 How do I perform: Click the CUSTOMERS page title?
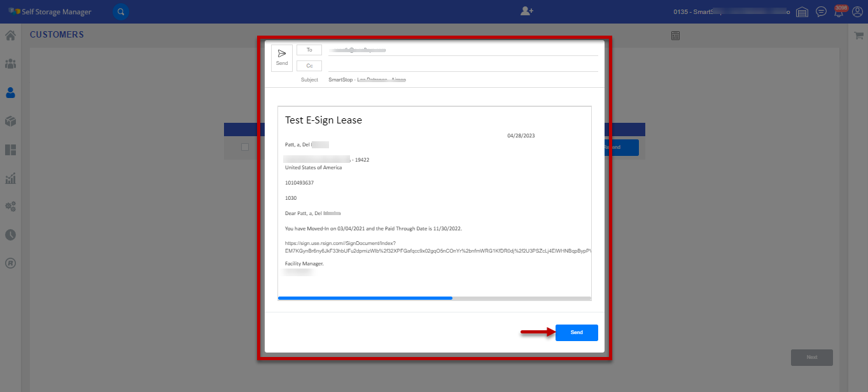click(x=57, y=35)
